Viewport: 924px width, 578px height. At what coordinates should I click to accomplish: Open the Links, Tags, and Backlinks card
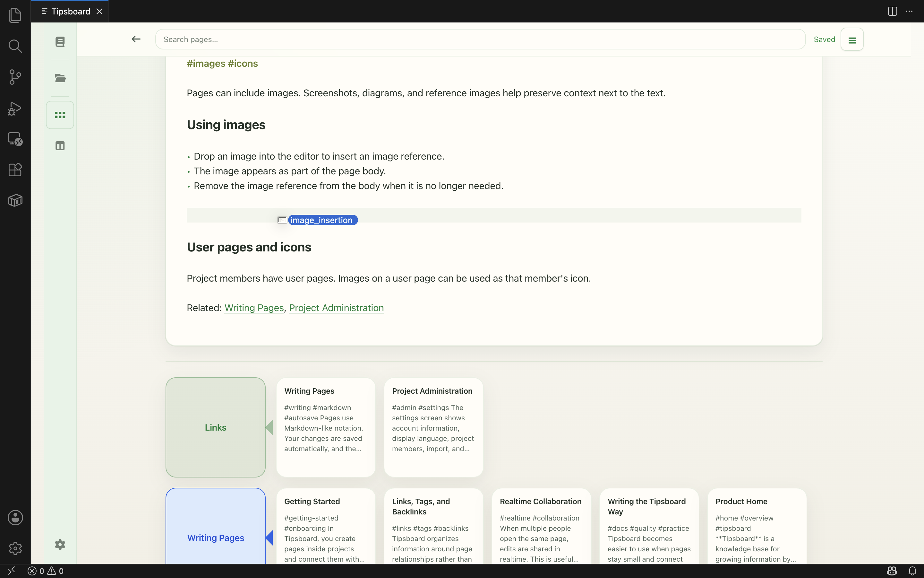[x=433, y=526]
